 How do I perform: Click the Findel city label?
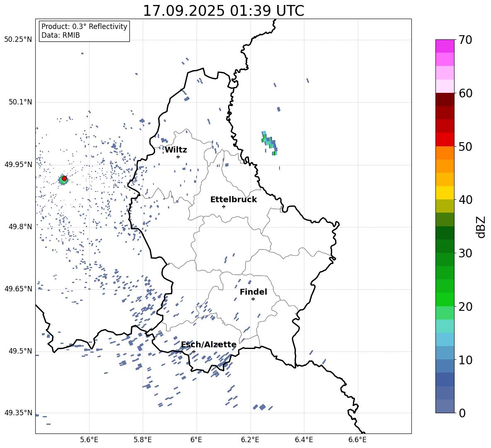coord(253,292)
